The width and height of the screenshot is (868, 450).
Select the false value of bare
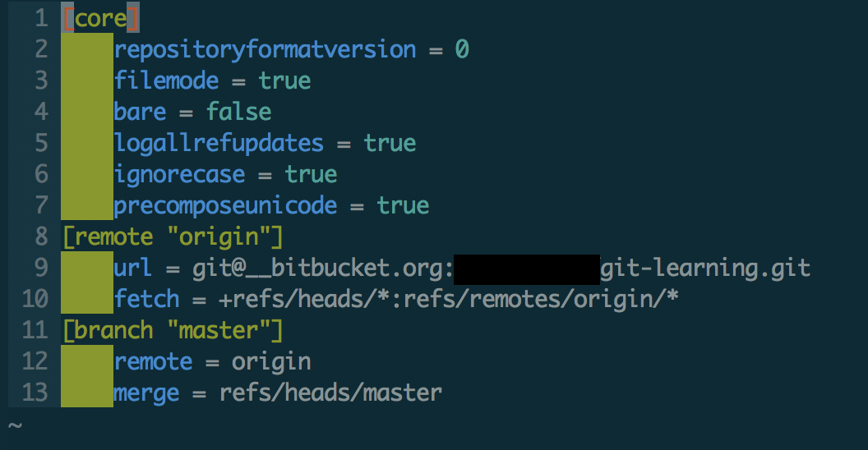238,112
